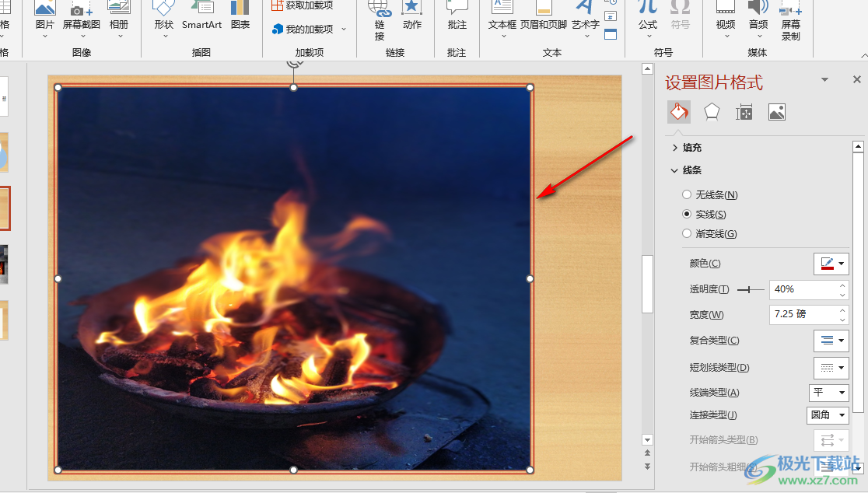Screen dimensions: 868x493
Task: Switch to the 图片 picture tab
Action: coord(777,112)
